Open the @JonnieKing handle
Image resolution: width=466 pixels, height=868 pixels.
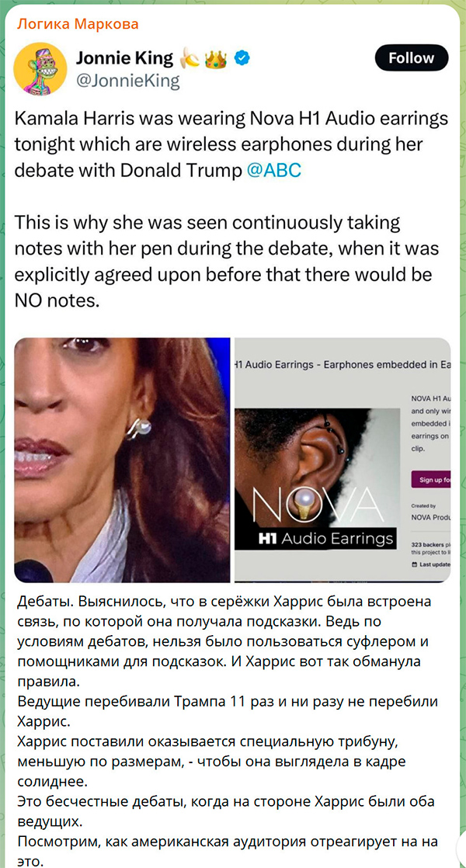coord(127,82)
